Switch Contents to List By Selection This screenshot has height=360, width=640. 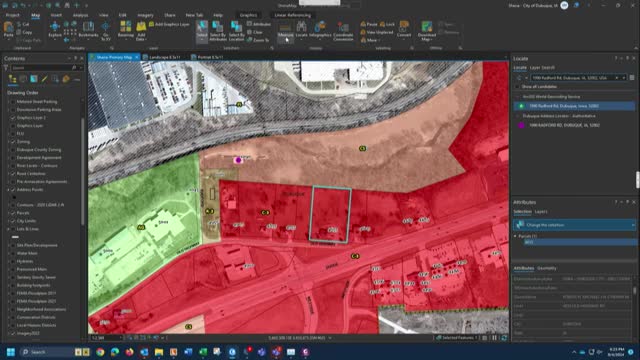pyautogui.click(x=33, y=79)
